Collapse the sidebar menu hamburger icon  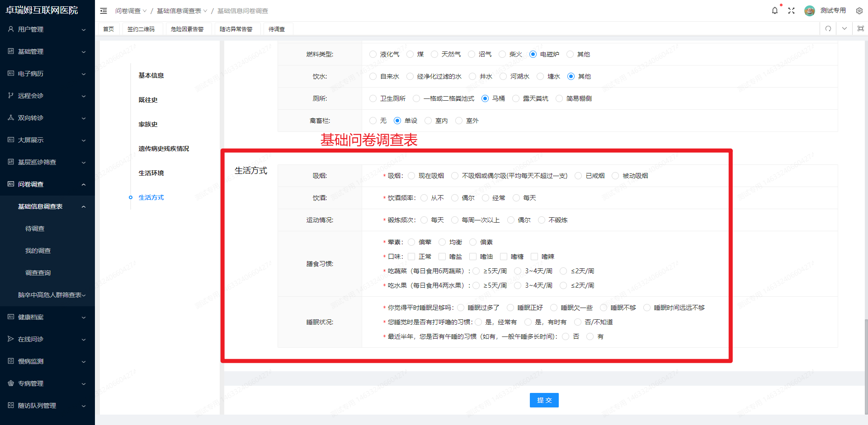pyautogui.click(x=104, y=11)
